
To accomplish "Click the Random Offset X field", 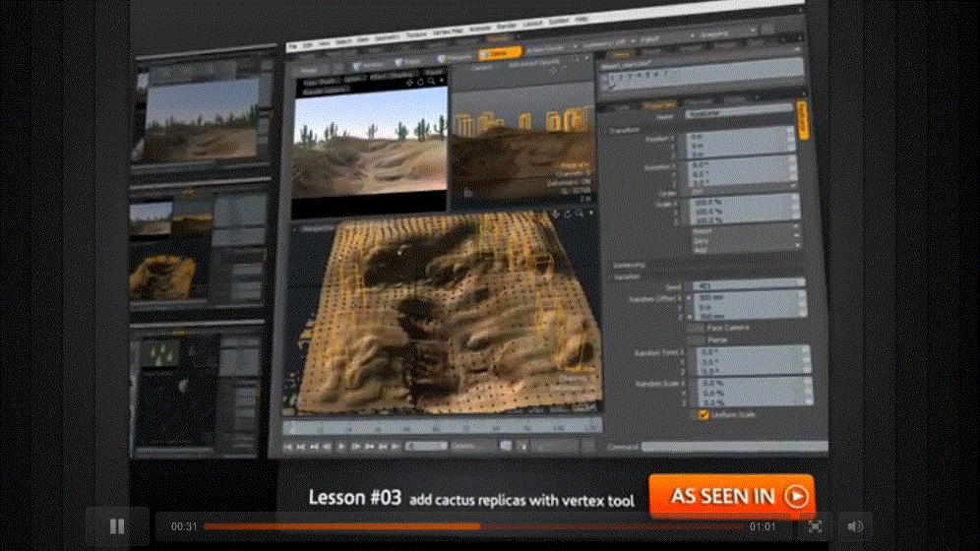I will (x=750, y=297).
